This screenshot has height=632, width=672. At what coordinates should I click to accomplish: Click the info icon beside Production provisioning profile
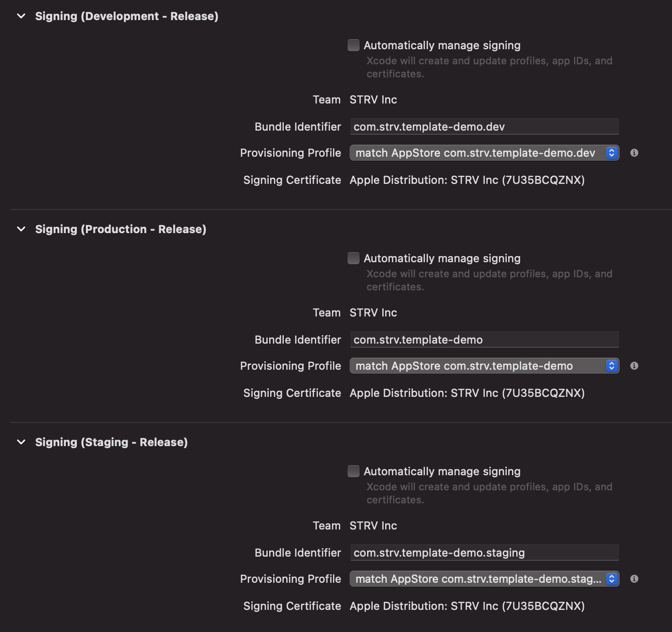tap(634, 366)
